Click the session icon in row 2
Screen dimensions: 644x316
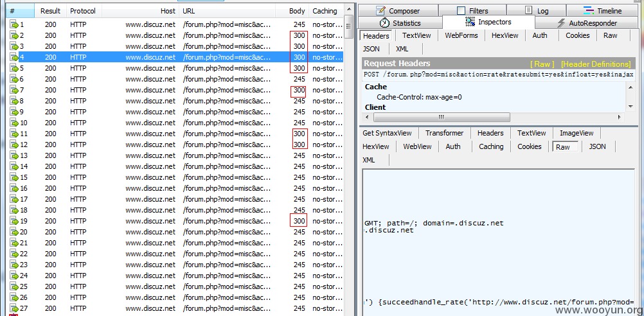click(x=14, y=36)
